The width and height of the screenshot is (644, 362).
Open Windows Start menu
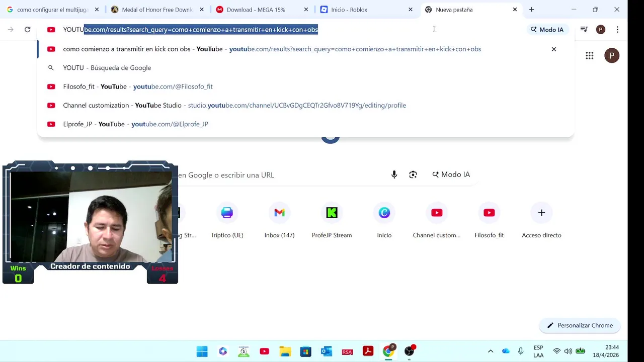click(202, 351)
